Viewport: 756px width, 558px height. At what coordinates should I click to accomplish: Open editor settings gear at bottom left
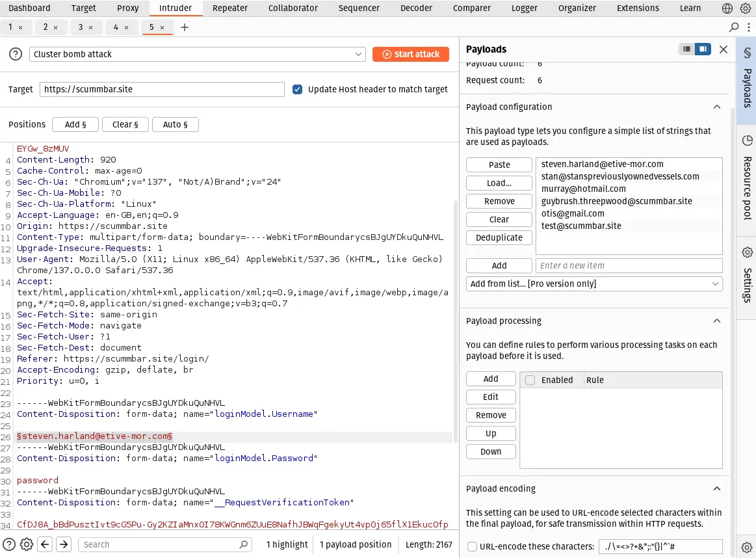click(x=27, y=544)
